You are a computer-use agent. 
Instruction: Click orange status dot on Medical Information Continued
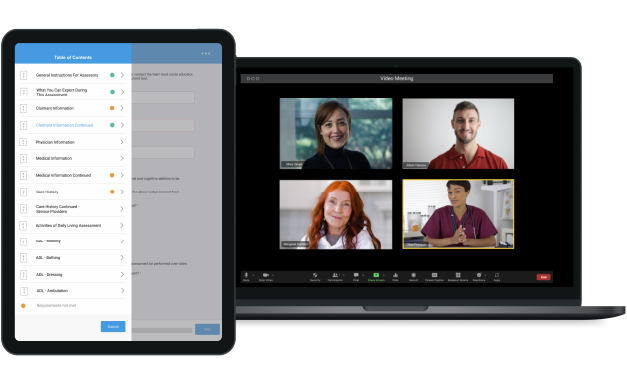(112, 175)
